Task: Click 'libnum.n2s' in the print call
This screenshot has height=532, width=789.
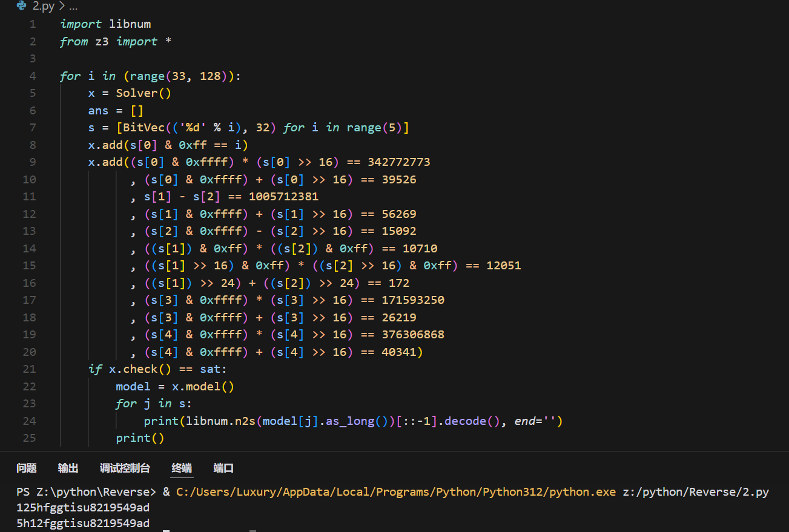Action: [x=221, y=421]
